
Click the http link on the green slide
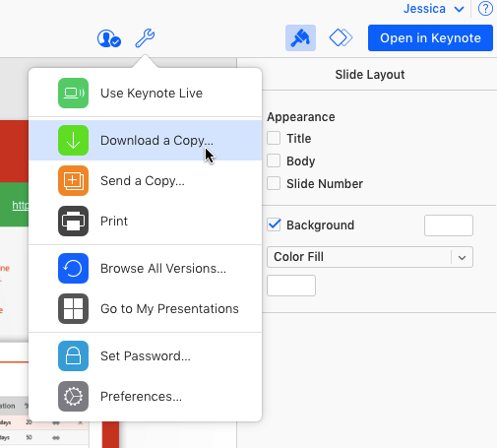(x=21, y=205)
